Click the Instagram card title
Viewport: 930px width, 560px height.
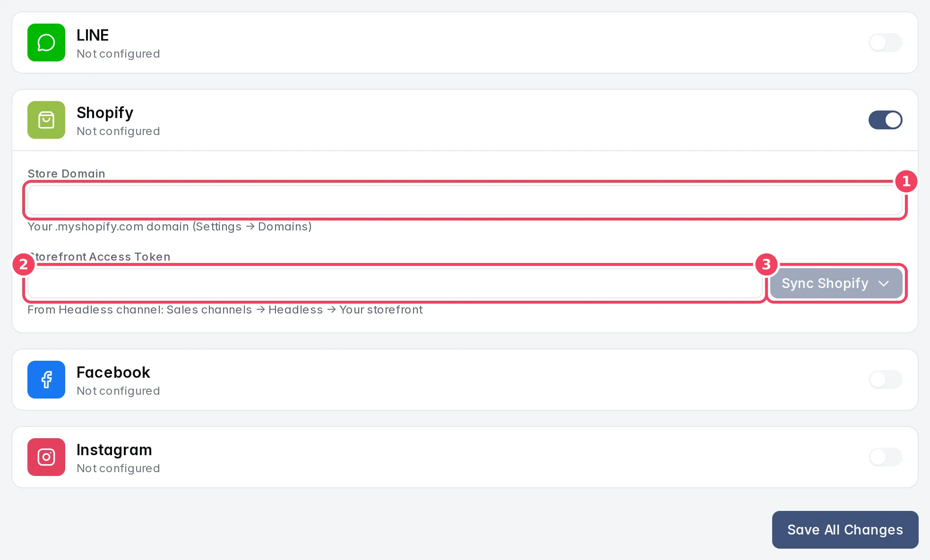point(114,450)
